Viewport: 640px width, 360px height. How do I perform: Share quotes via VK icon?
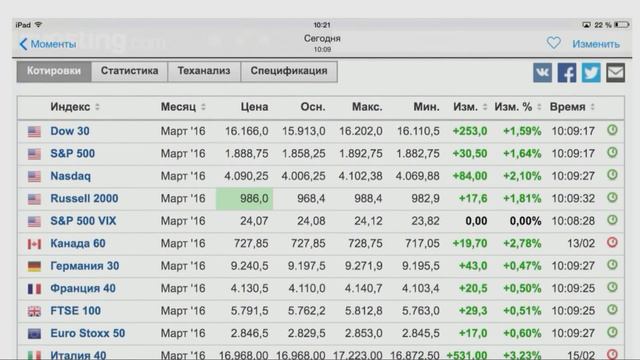[x=542, y=73]
